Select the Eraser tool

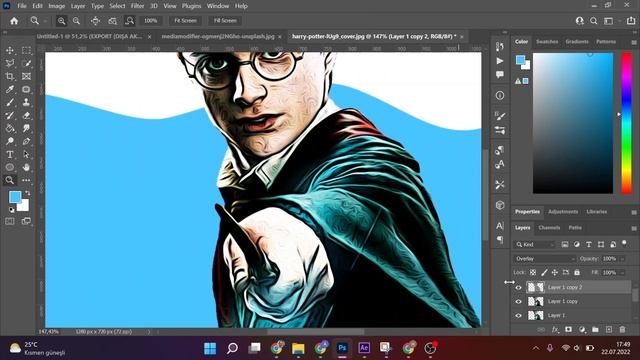27,116
